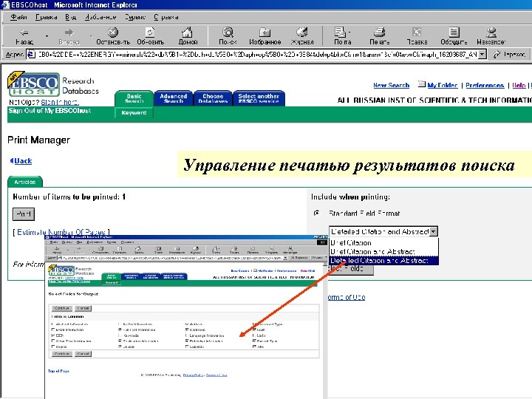Image resolution: width=532 pixels, height=399 pixels.
Task: Click Estimate Number Of Pages link
Action: [x=61, y=232]
